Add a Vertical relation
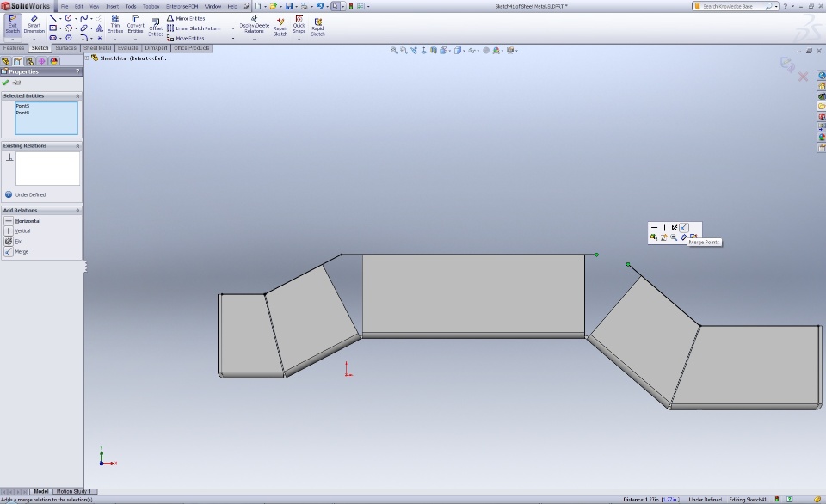Viewport: 826px width, 504px height. point(17,231)
